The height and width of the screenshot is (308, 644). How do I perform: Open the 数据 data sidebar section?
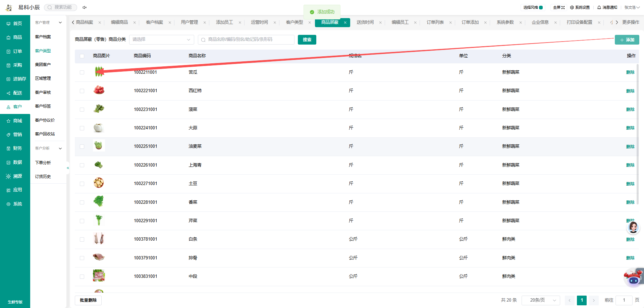coord(15,163)
